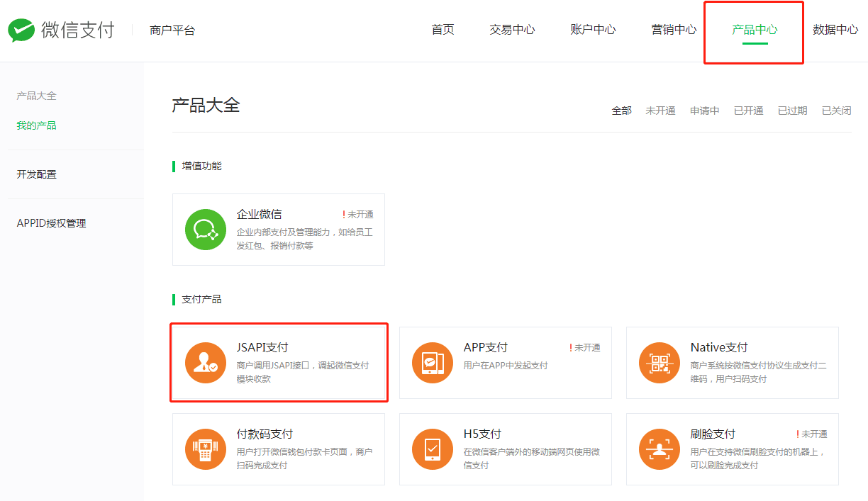Show only 已开通 products

pos(749,111)
